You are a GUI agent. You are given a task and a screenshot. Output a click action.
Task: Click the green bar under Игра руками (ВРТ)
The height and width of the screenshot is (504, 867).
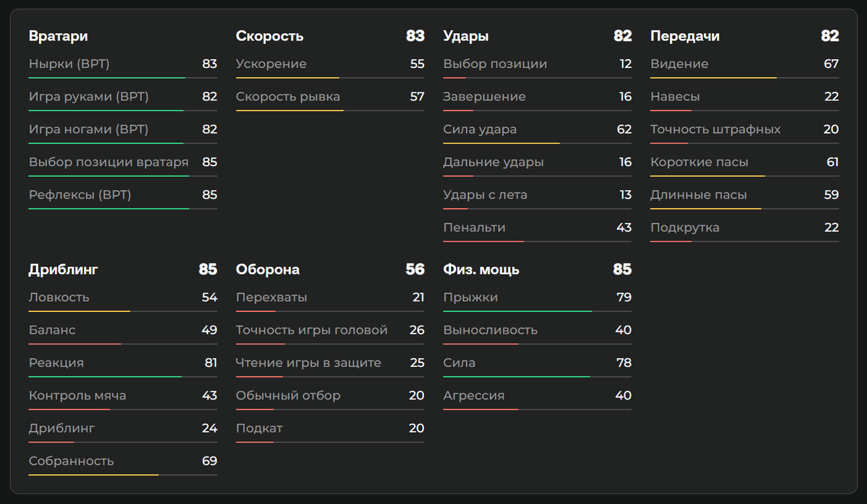[105, 110]
